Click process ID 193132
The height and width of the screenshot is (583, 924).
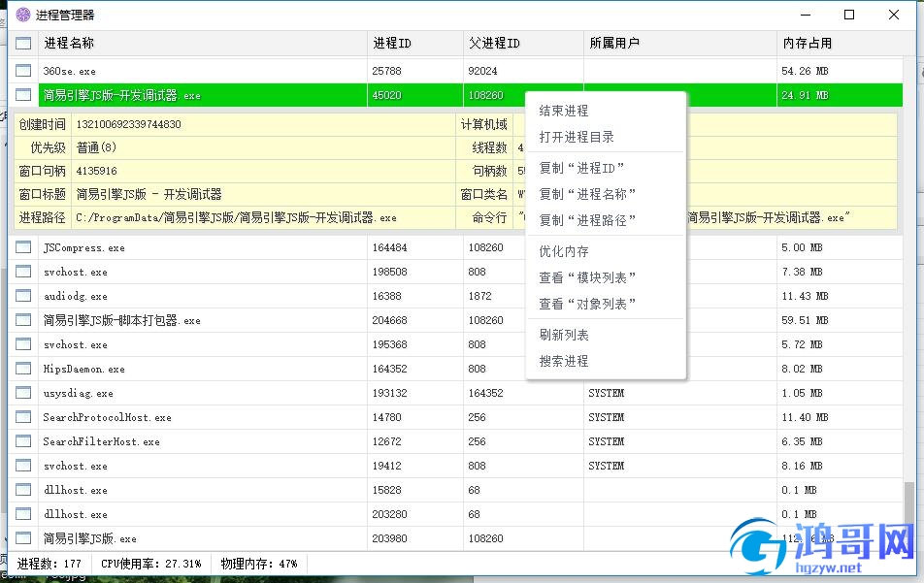pos(389,393)
